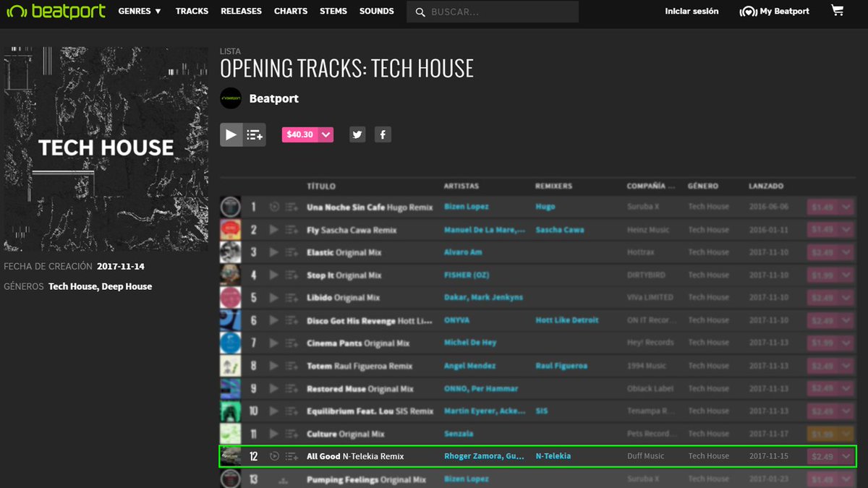Play track Libido Original Mix
Viewport: 868px width, 488px height.
274,297
